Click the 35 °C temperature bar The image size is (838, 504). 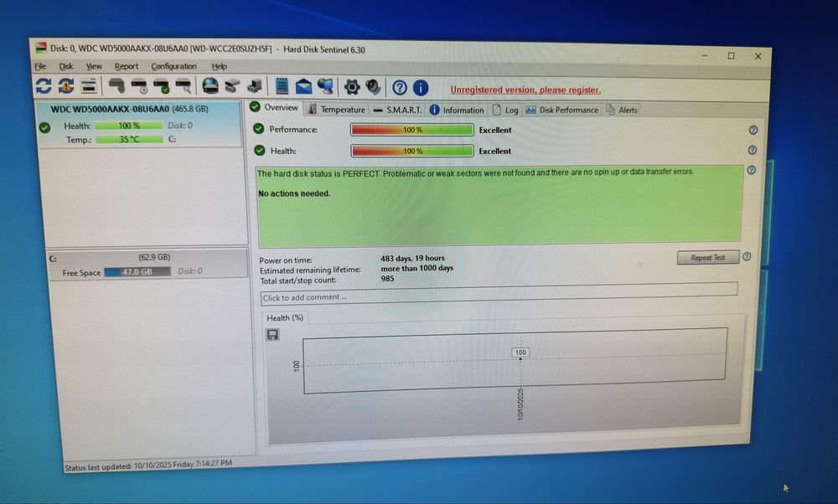coord(129,139)
